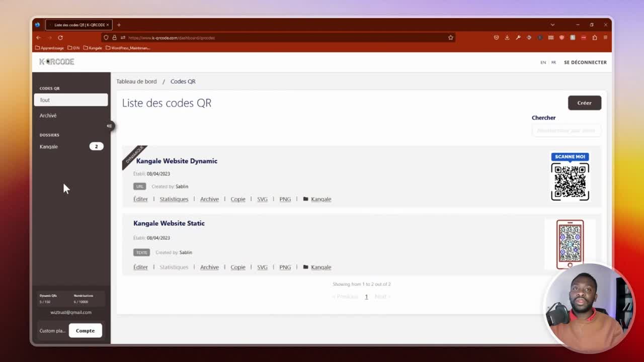Open the Firefox hamburger menu
The width and height of the screenshot is (644, 362).
(605, 38)
